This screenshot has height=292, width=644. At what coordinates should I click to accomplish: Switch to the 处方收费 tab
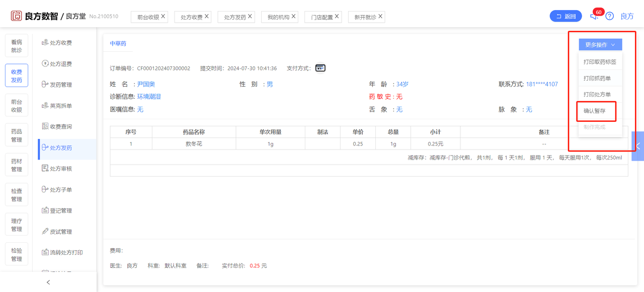pos(192,17)
